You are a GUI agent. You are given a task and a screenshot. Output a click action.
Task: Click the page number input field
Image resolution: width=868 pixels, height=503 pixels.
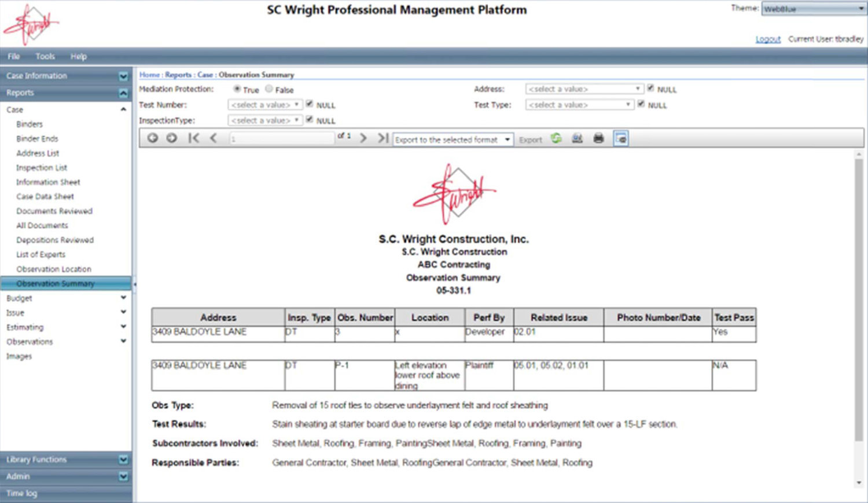click(x=282, y=139)
